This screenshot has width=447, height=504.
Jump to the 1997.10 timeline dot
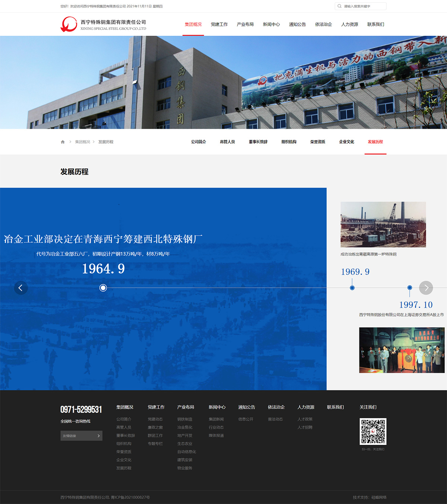(409, 288)
